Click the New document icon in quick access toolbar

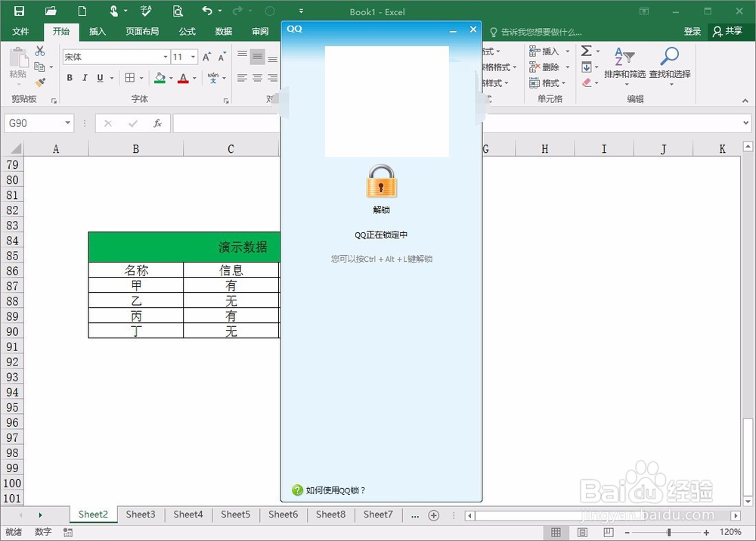82,11
